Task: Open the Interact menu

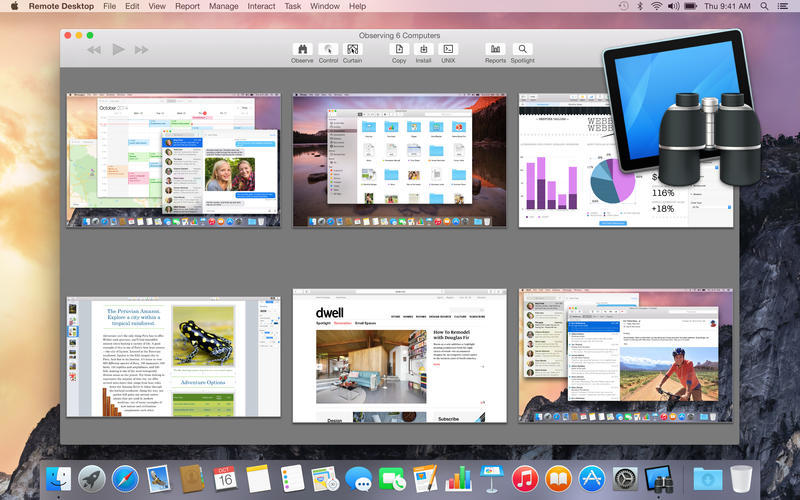Action: click(261, 6)
